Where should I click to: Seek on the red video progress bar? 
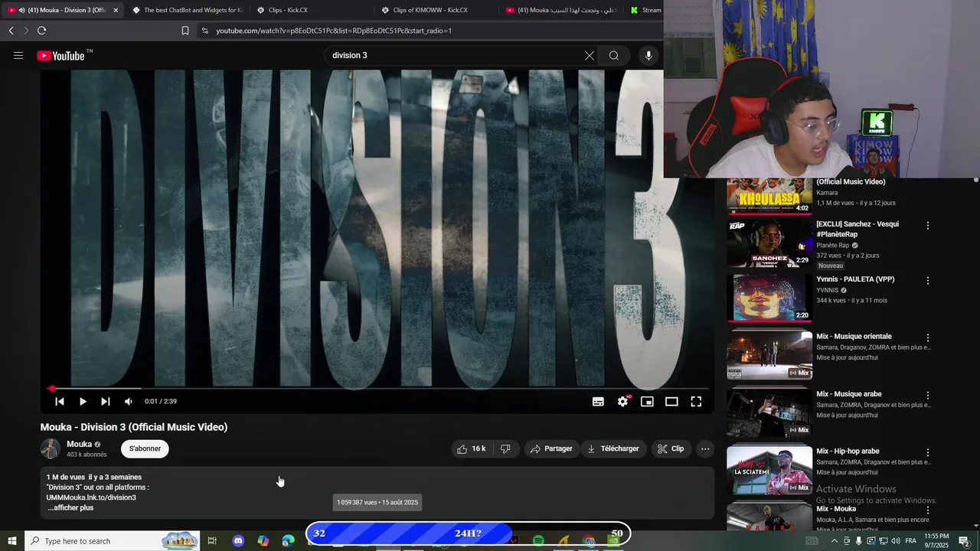pyautogui.click(x=377, y=389)
